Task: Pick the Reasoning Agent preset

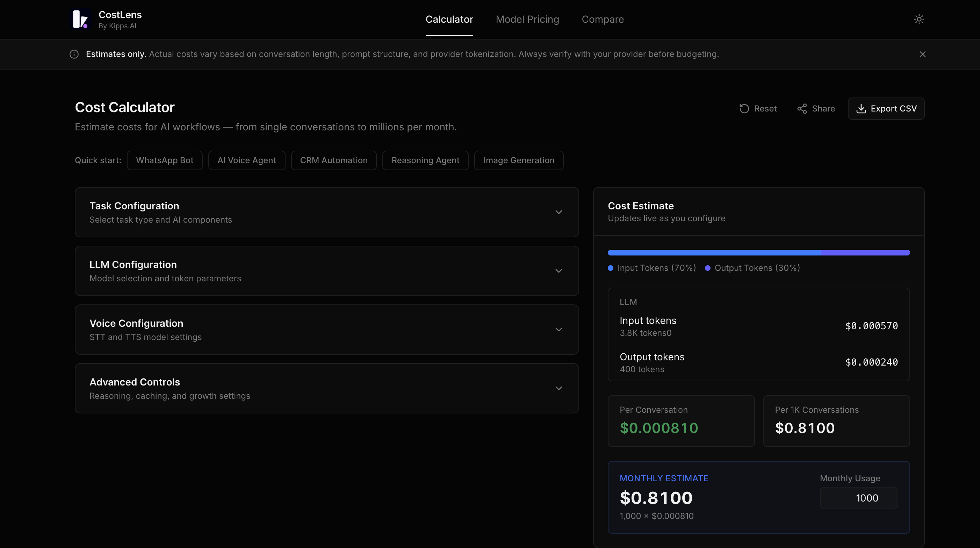Action: 425,160
